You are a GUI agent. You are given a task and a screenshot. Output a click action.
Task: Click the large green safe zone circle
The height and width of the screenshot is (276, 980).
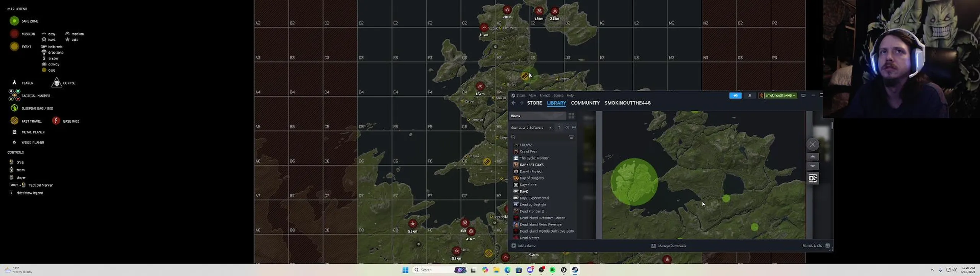tap(634, 182)
